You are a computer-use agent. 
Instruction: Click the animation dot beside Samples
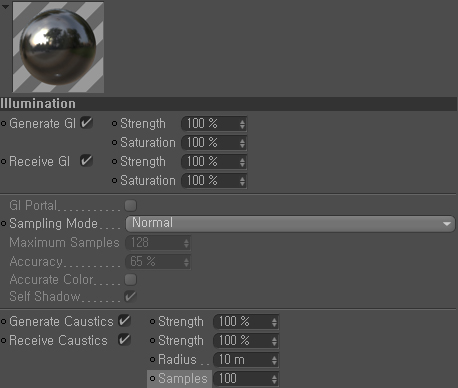[152, 379]
